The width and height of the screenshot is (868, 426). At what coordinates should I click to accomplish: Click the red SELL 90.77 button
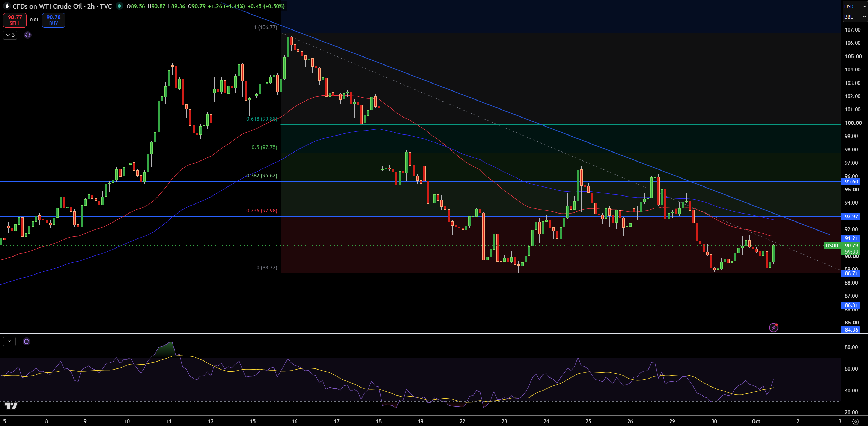(15, 20)
